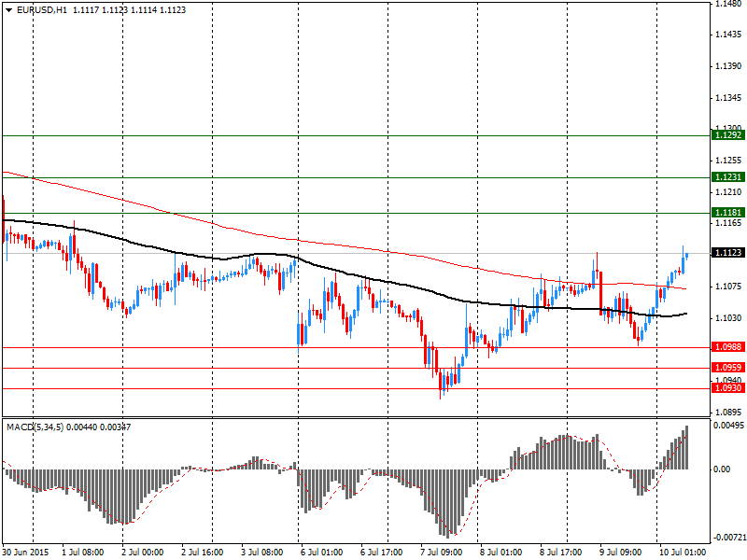
Task: Click the 1.1435 price scale value
Action: [729, 35]
